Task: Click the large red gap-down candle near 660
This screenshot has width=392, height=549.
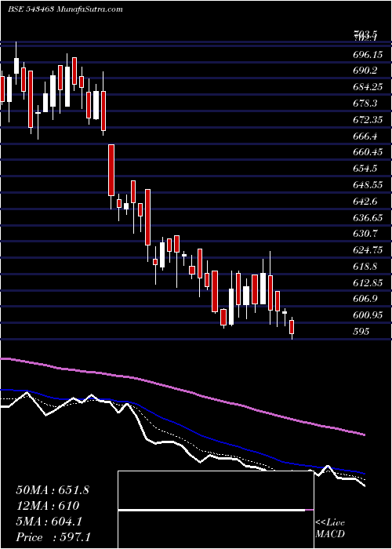Action: (x=111, y=170)
